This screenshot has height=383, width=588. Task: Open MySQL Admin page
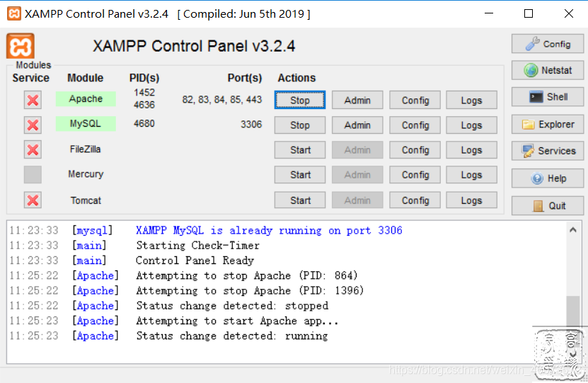pyautogui.click(x=357, y=125)
